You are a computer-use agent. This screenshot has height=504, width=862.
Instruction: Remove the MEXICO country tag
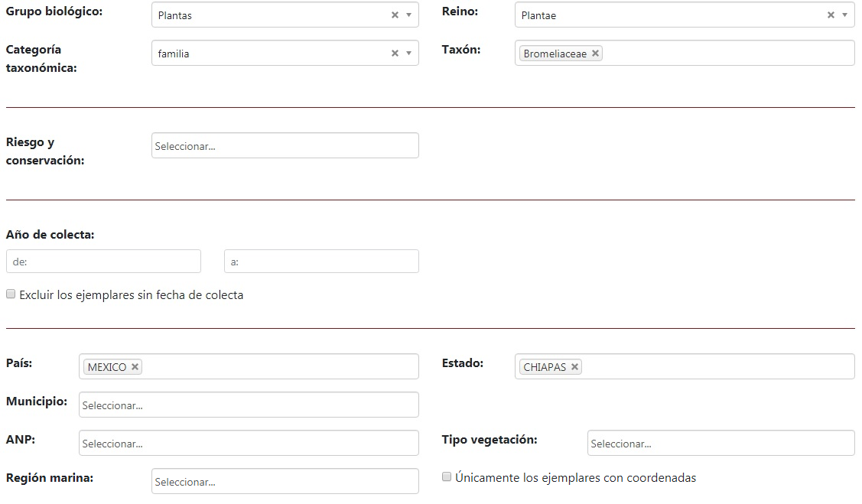point(135,367)
